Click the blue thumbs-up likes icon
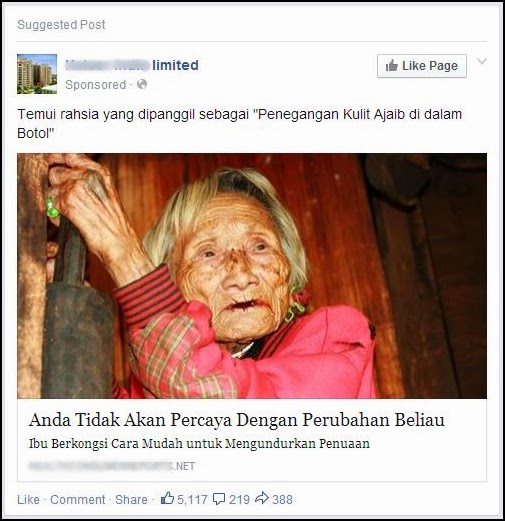This screenshot has width=505, height=521. (167, 499)
